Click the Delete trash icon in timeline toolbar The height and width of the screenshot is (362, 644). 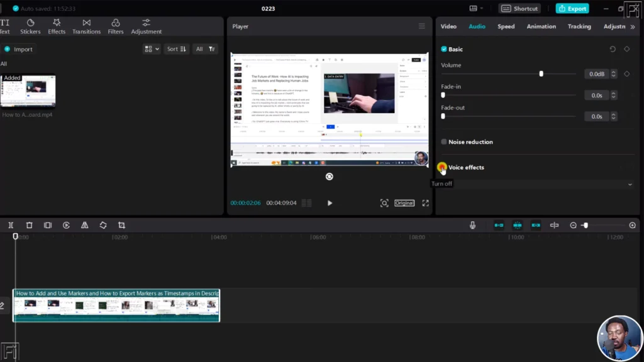29,226
